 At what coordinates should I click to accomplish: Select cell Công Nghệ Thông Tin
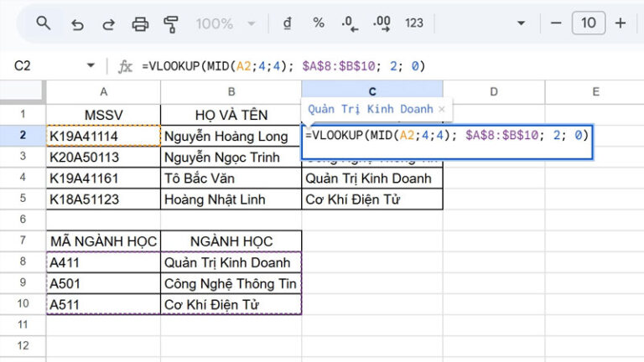[x=231, y=283]
